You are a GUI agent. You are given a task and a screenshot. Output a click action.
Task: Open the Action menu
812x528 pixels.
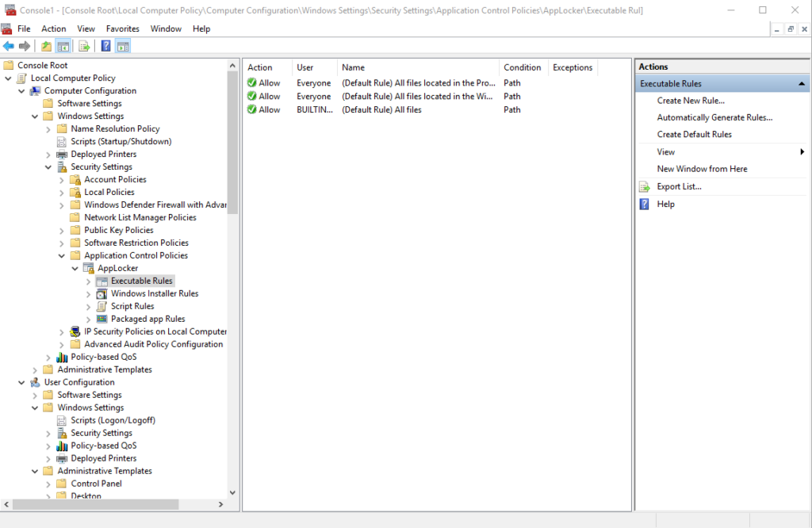54,29
